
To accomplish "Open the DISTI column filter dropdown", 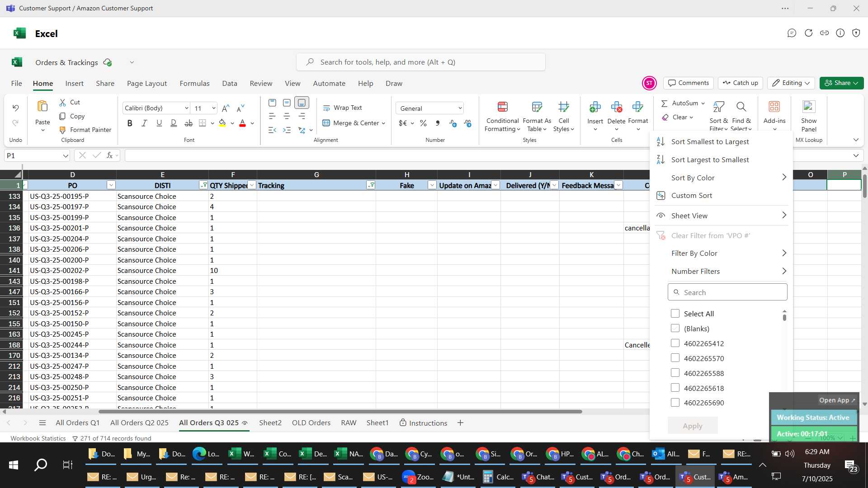I will (203, 185).
